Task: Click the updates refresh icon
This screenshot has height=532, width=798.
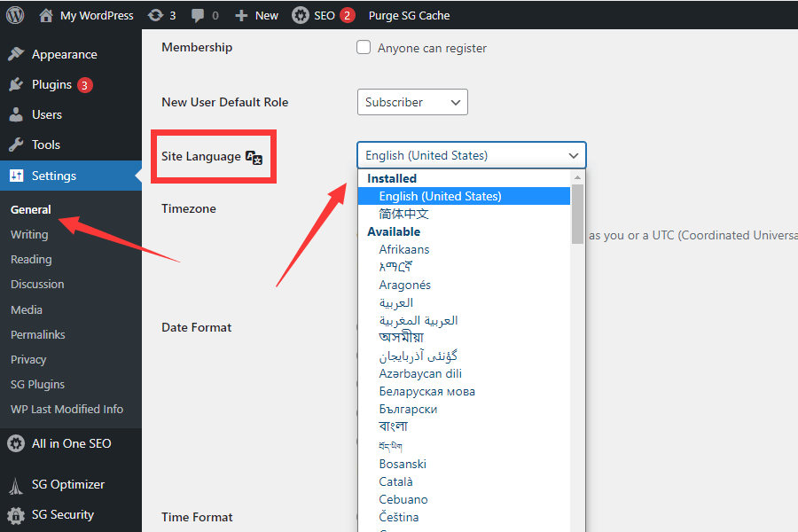Action: pos(155,15)
